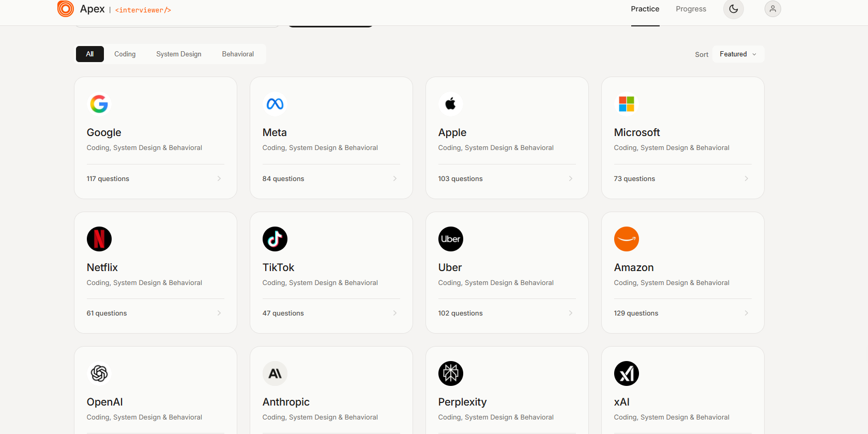Filter by System Design category
The height and width of the screenshot is (434, 868).
click(x=179, y=54)
